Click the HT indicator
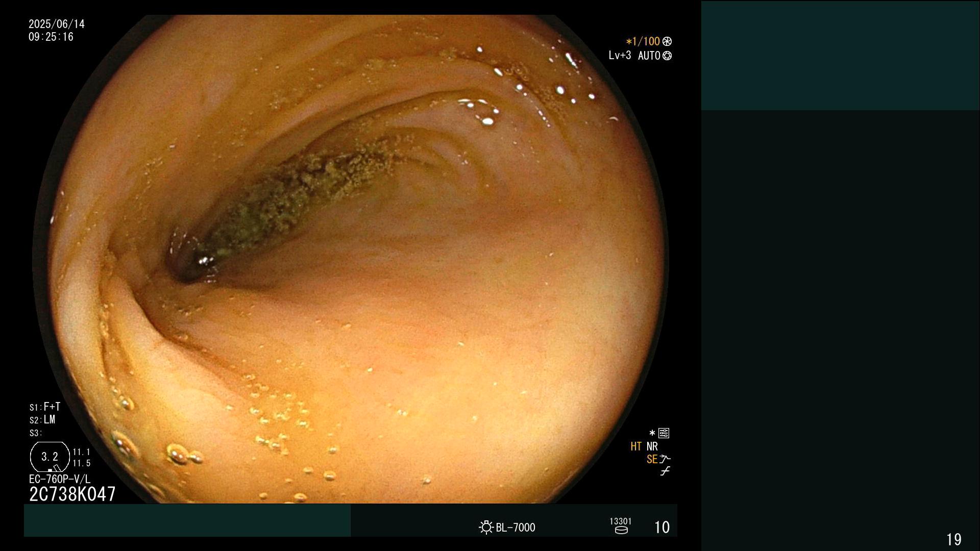The width and height of the screenshot is (980, 551). pyautogui.click(x=636, y=446)
